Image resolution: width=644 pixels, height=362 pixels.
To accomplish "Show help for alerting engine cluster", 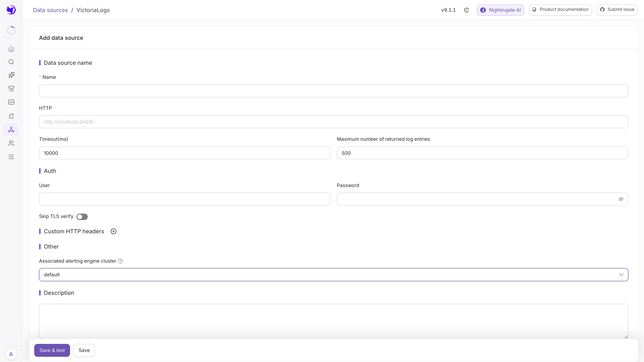I will [x=120, y=261].
